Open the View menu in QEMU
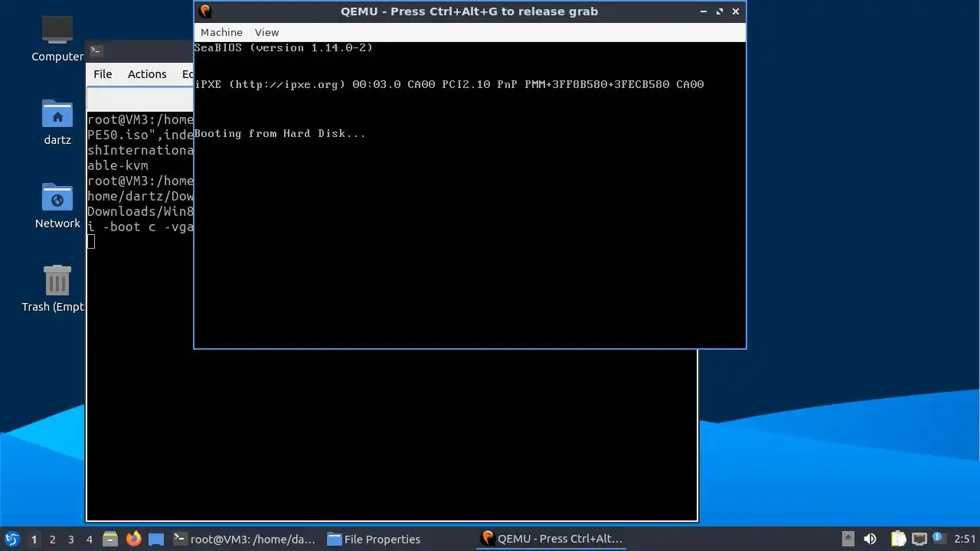 (x=266, y=32)
